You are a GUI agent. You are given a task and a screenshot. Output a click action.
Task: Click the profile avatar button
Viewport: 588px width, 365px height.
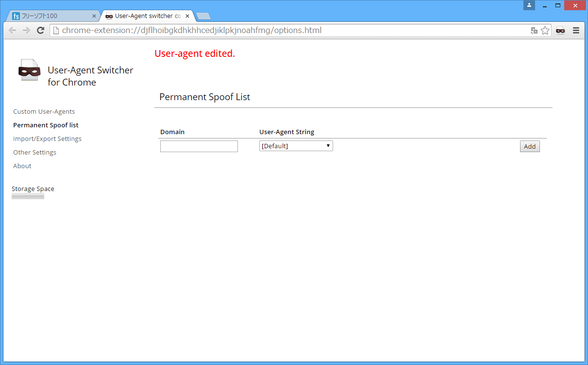point(529,5)
